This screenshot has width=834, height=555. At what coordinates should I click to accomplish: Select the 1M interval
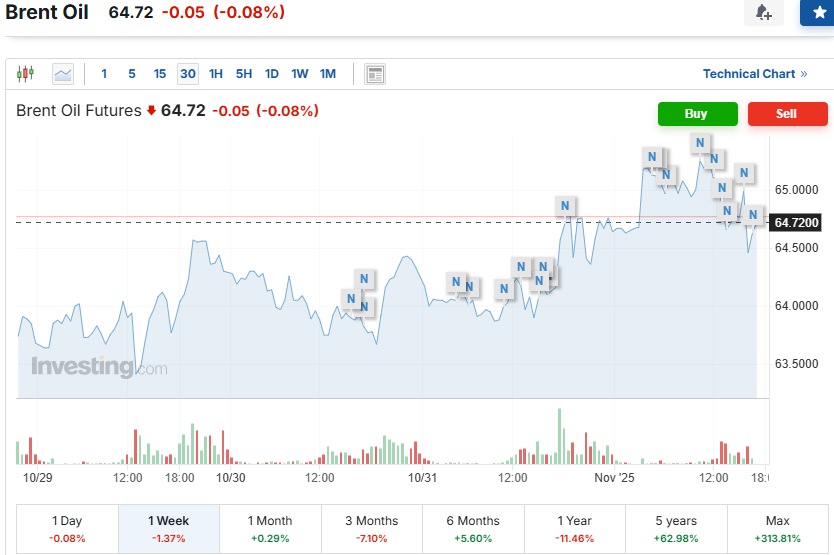[x=328, y=74]
